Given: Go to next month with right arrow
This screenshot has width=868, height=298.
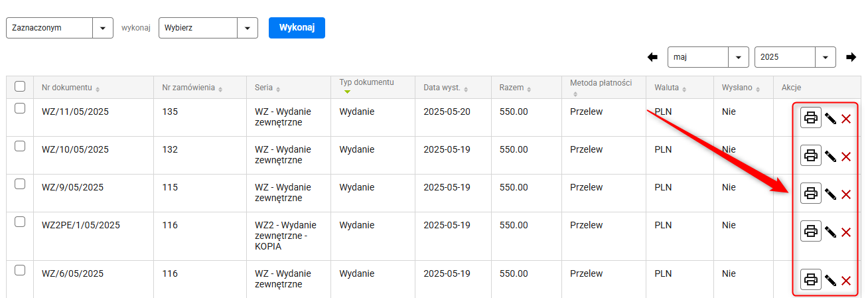Looking at the screenshot, I should (x=851, y=57).
